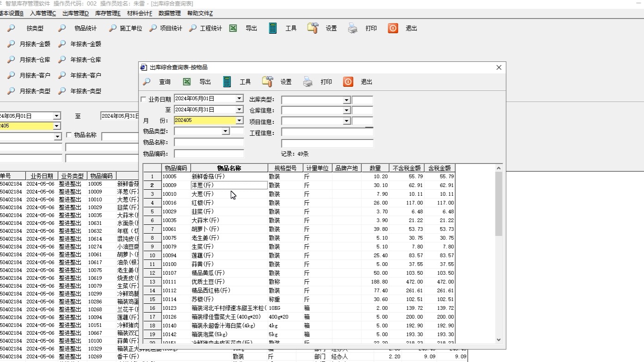Open the 数据管理 menu

pyautogui.click(x=170, y=13)
